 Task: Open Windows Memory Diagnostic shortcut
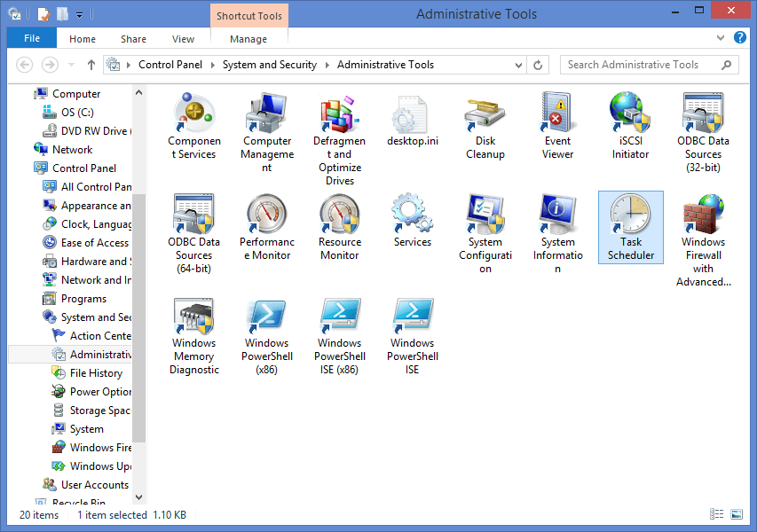pos(194,336)
